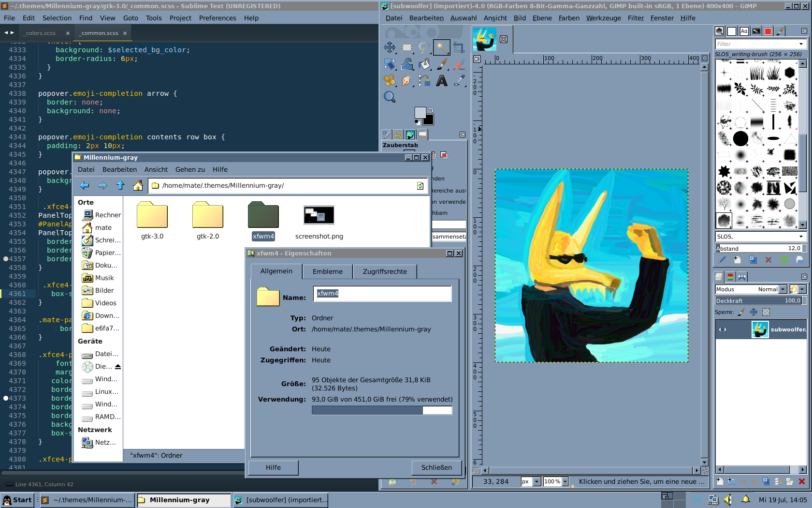Swap foreground and background colors
This screenshot has width=812, height=508.
(x=431, y=110)
